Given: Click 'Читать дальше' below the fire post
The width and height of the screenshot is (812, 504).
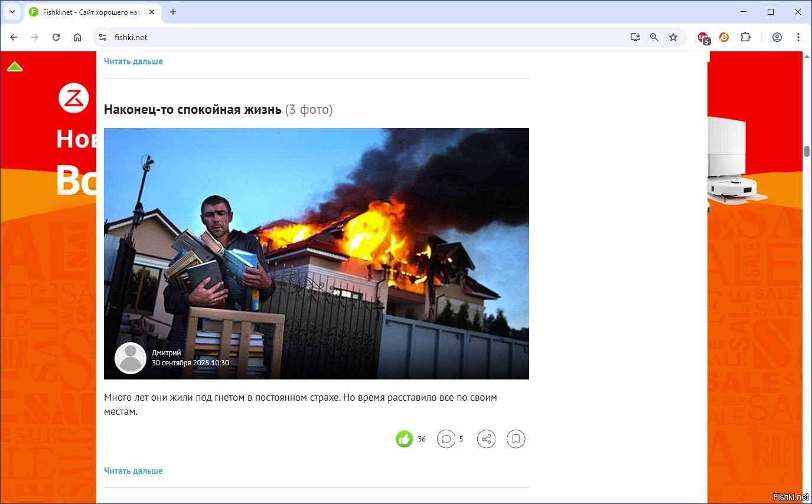Looking at the screenshot, I should click(133, 471).
